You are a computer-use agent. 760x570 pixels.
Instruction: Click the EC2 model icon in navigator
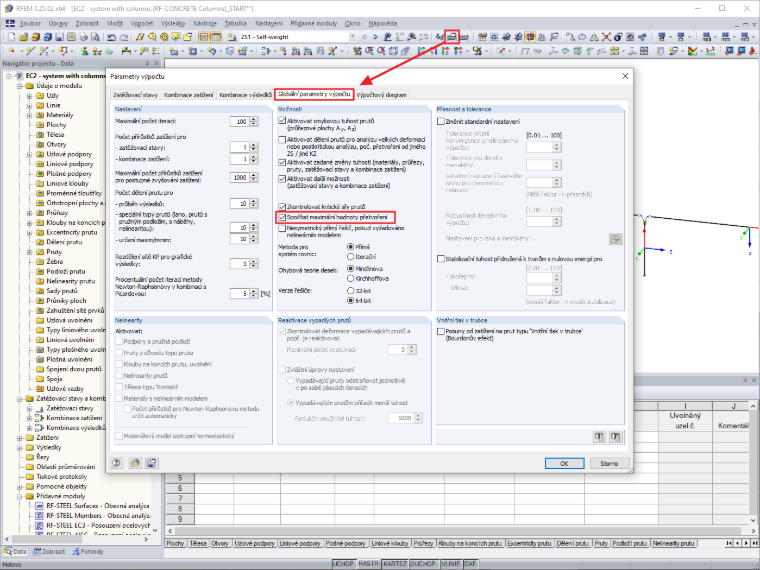pyautogui.click(x=19, y=76)
